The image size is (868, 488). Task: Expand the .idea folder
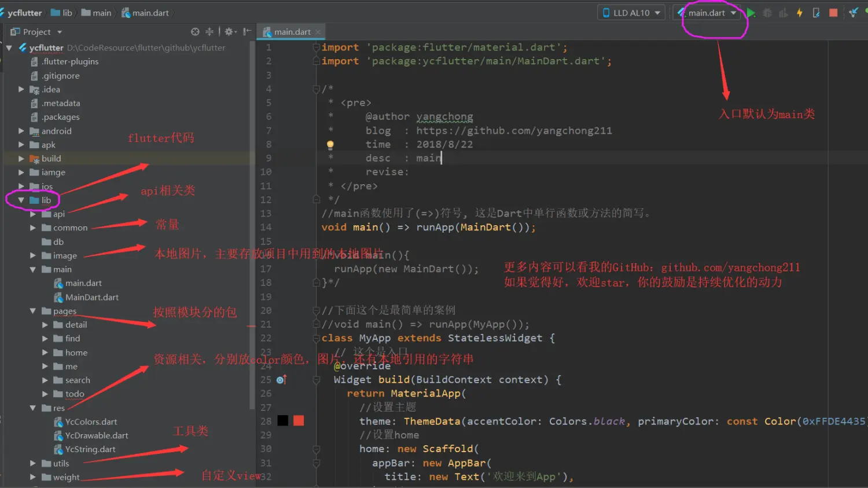(21, 89)
